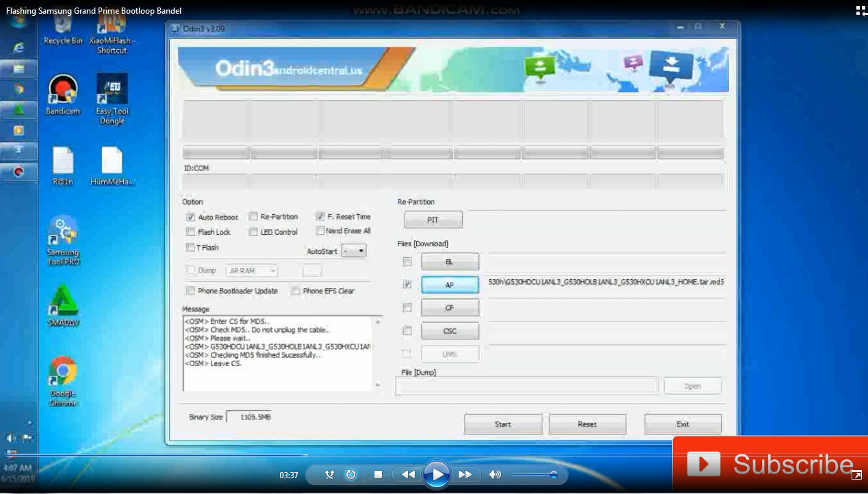Click the AP file button
The image size is (868, 494).
pyautogui.click(x=450, y=285)
